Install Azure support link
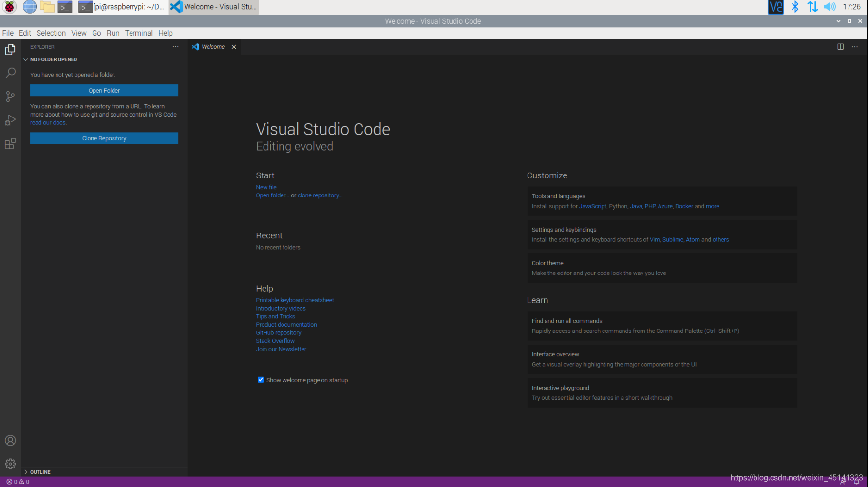Screen dimensions: 868x487 pyautogui.click(x=665, y=206)
